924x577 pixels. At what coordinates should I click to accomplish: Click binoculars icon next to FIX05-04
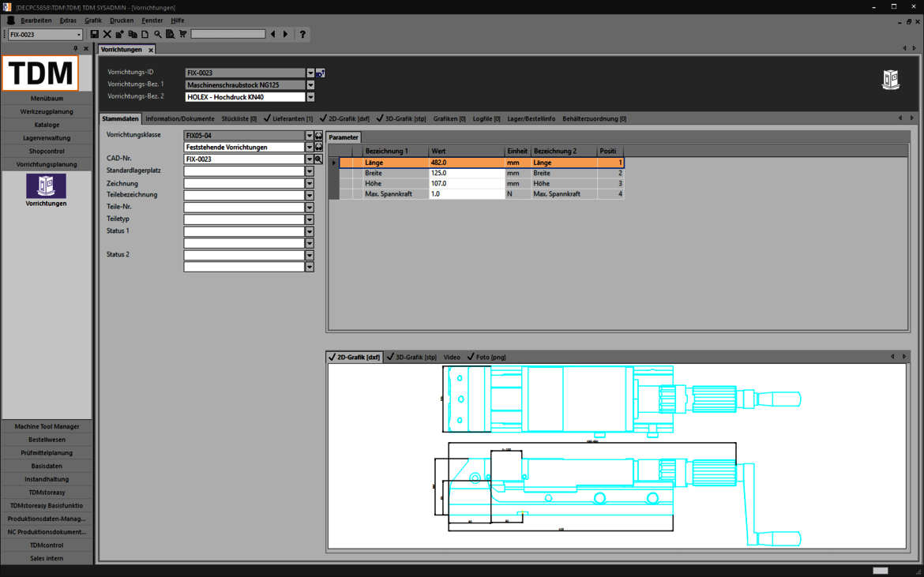pos(319,136)
